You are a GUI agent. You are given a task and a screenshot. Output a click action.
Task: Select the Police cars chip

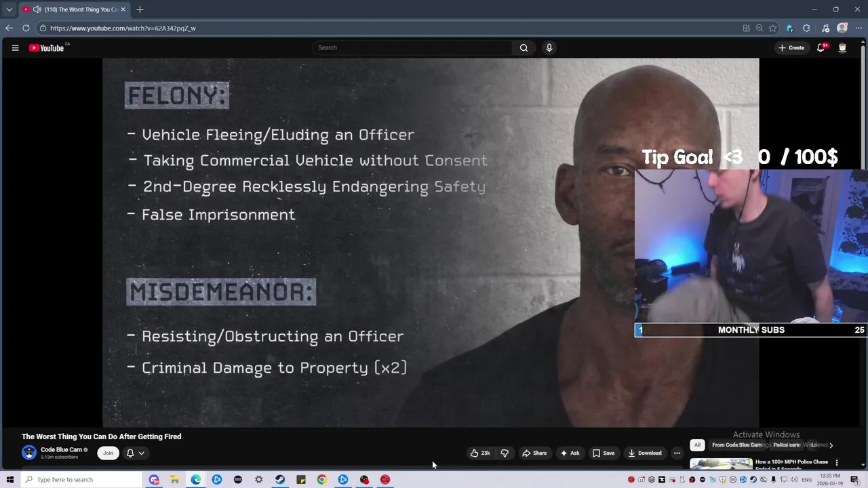tap(787, 445)
